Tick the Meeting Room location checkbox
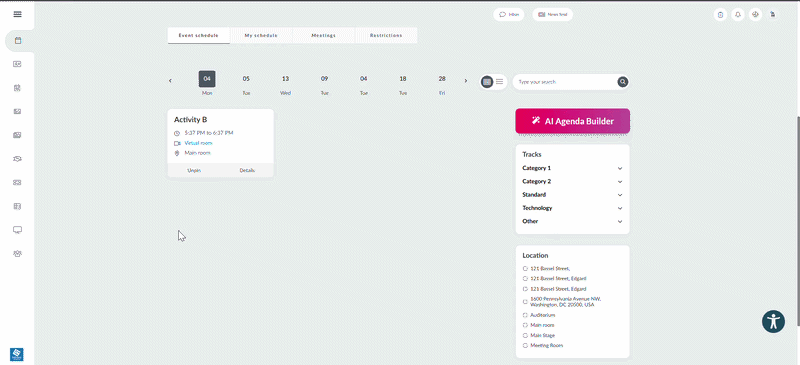800x365 pixels. [x=526, y=346]
